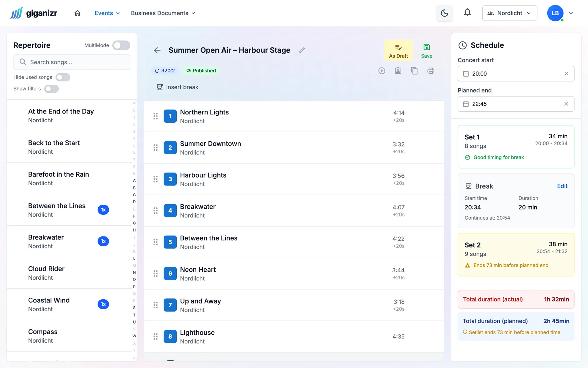The width and height of the screenshot is (588, 368).
Task: Open the Nordlicht band selector
Action: [510, 13]
